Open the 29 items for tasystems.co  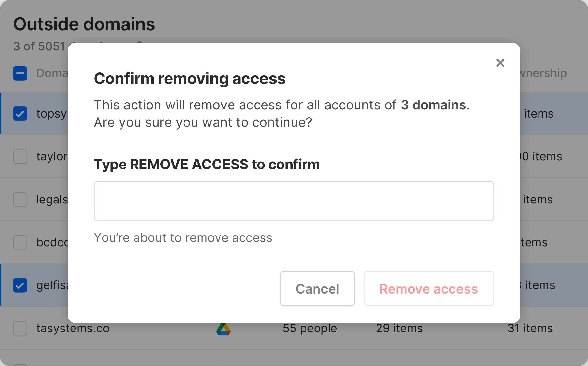(x=399, y=328)
